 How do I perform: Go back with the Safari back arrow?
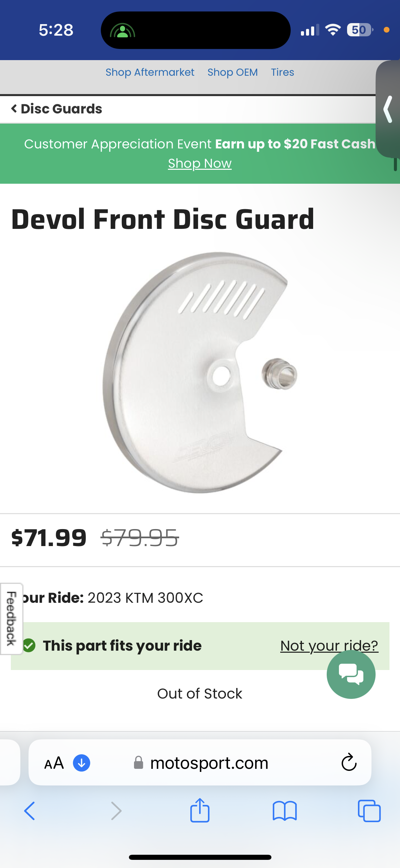pos(30,811)
